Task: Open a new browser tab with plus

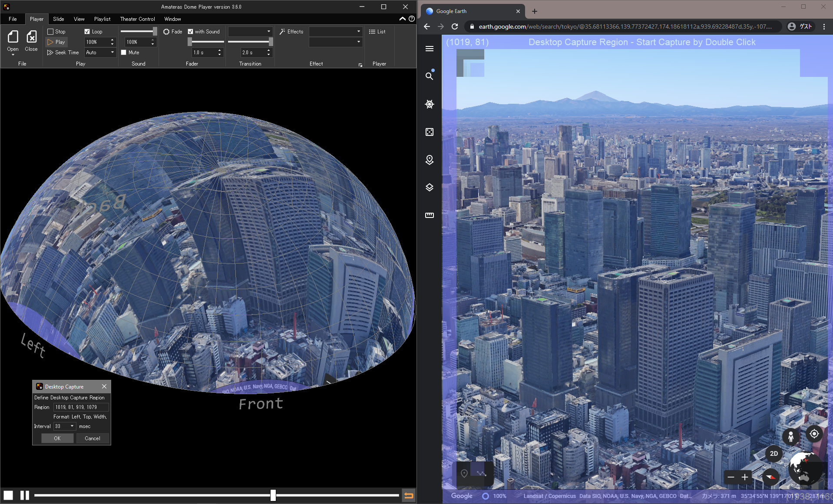Action: 535,11
